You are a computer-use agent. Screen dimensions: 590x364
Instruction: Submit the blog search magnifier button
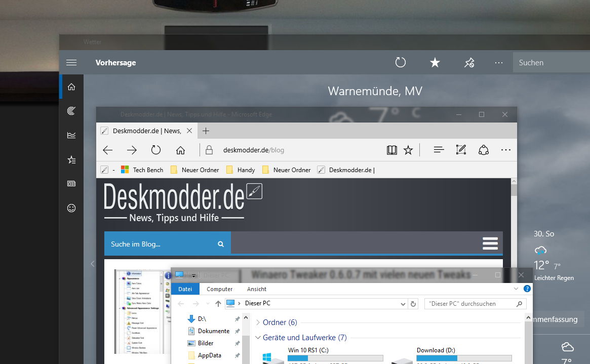pyautogui.click(x=221, y=244)
